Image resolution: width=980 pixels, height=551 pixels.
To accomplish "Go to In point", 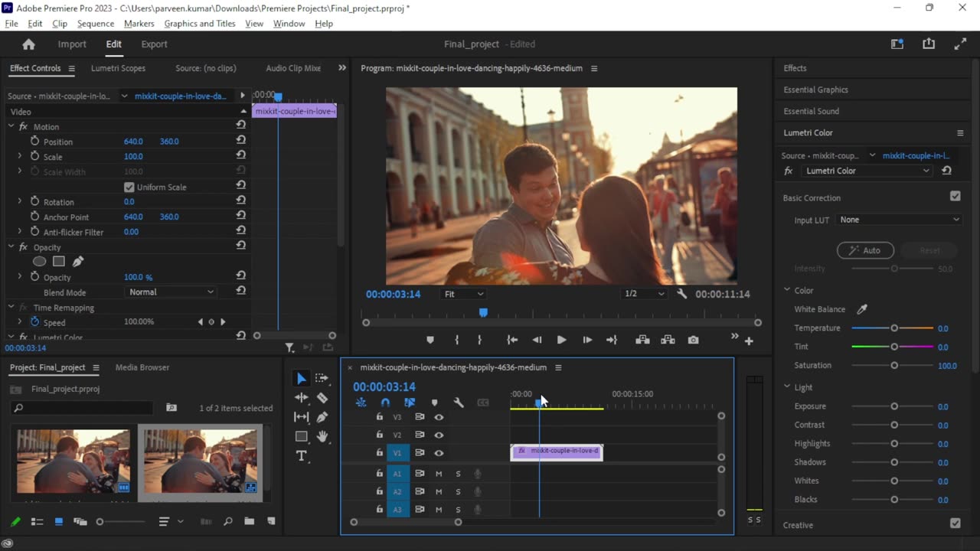I will 512,340.
